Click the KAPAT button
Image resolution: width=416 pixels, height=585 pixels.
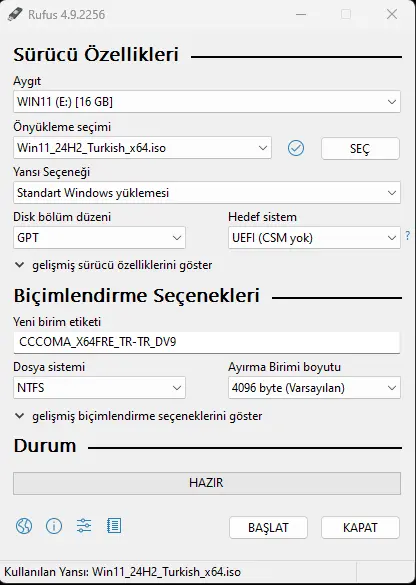pos(360,528)
